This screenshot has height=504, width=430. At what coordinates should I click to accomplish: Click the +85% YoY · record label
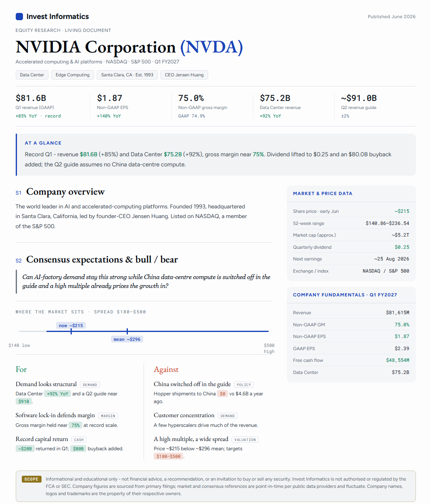[38, 116]
